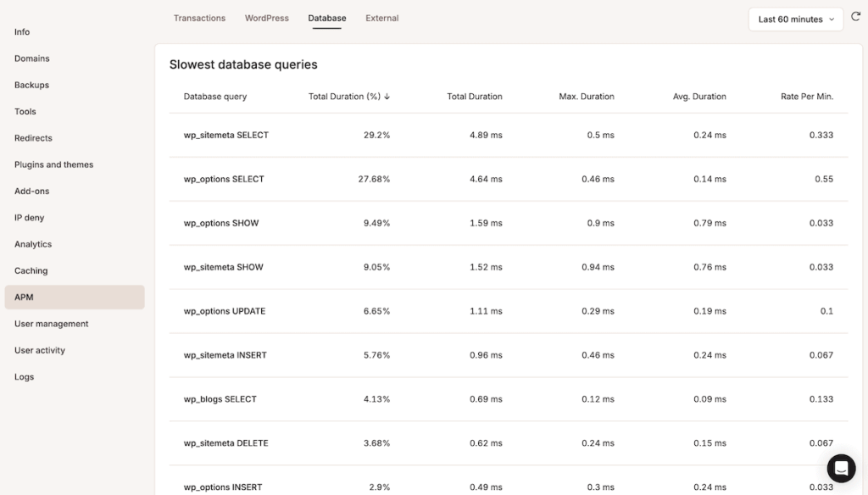Sort queries by the Avg. Duration column

click(698, 96)
